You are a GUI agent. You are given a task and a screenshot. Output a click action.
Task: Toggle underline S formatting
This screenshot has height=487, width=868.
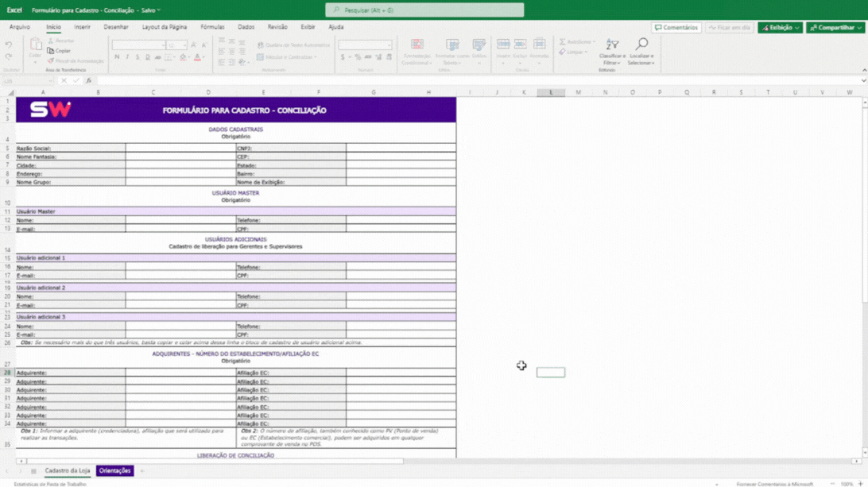tap(138, 57)
